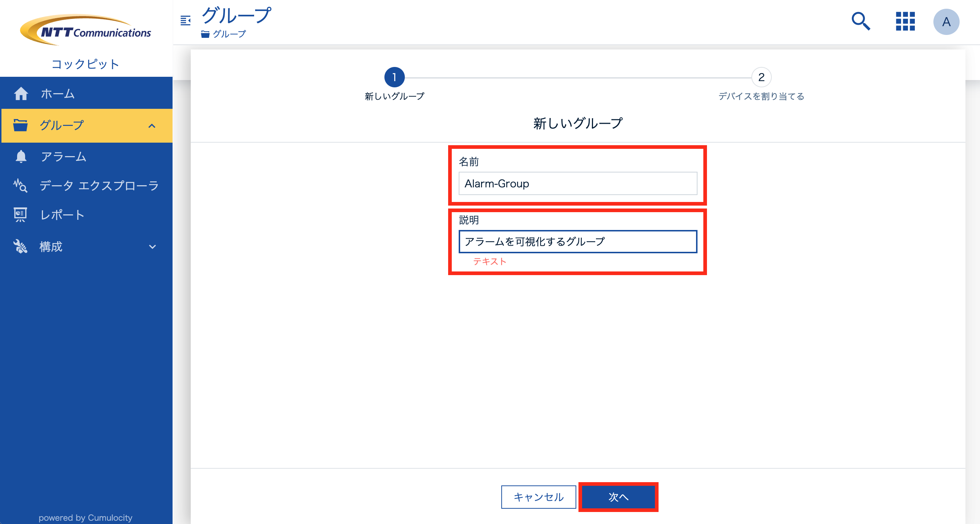
Task: Click the Data Explorer chart icon
Action: pos(20,186)
